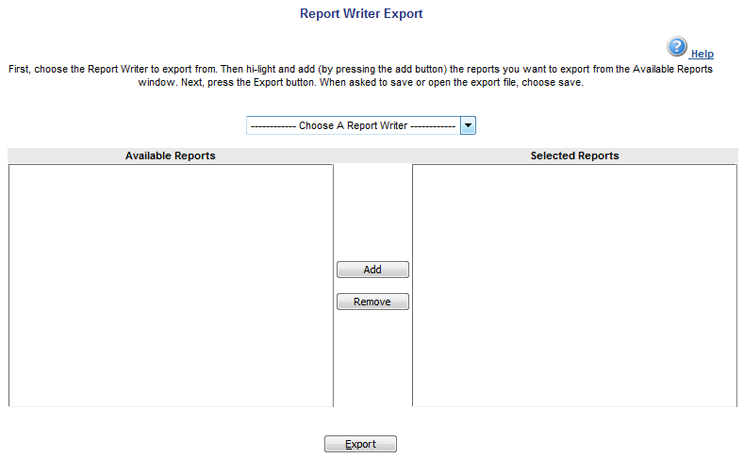Image resolution: width=744 pixels, height=458 pixels.
Task: Click the instruction paragraph starting with First
Action: pyautogui.click(x=360, y=76)
